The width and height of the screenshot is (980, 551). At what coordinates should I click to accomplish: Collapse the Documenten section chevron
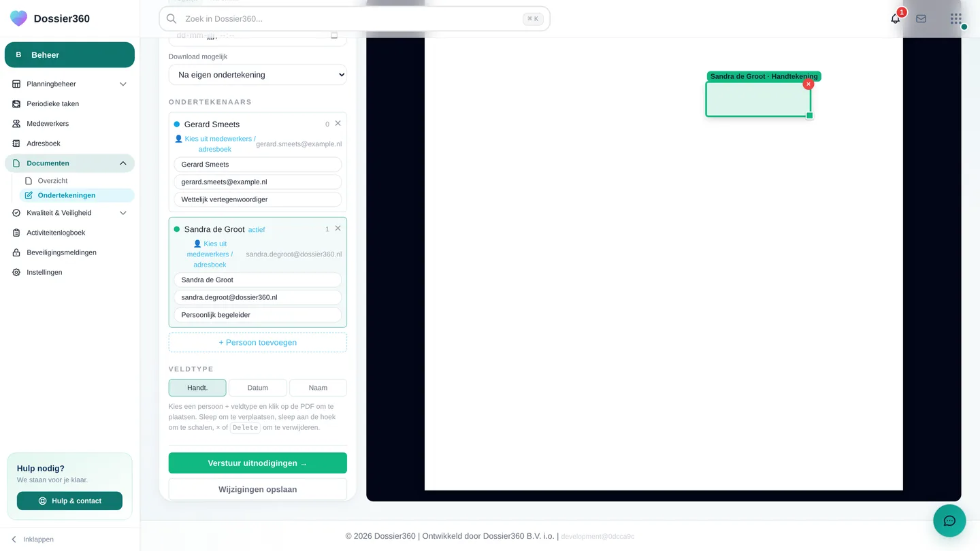coord(123,163)
